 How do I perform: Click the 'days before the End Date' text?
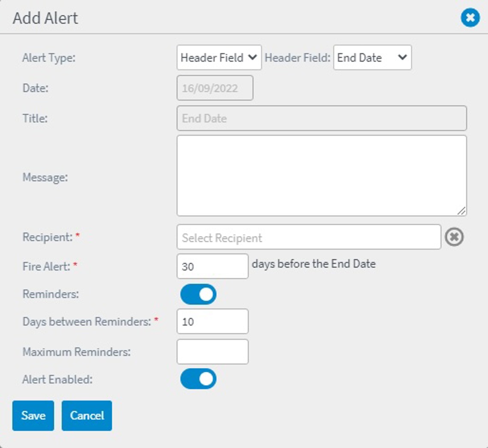[314, 264]
